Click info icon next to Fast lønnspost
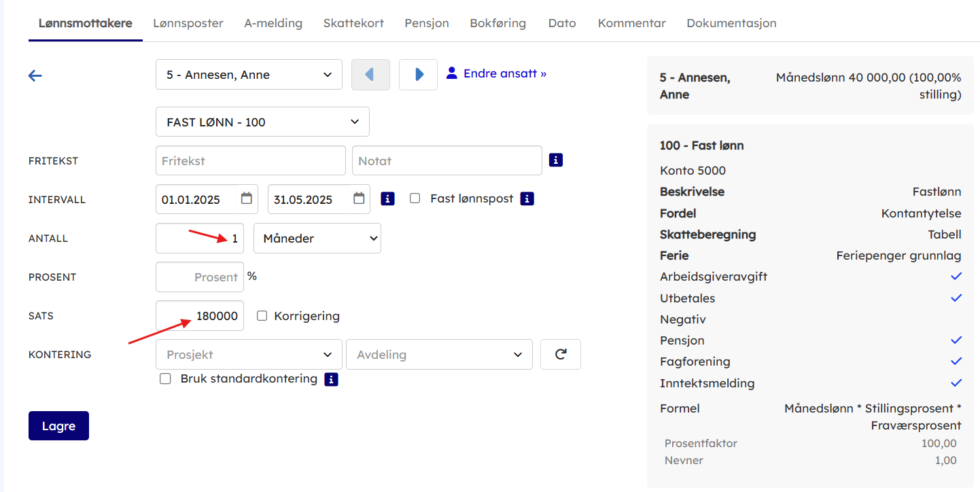This screenshot has width=980, height=492. click(527, 199)
